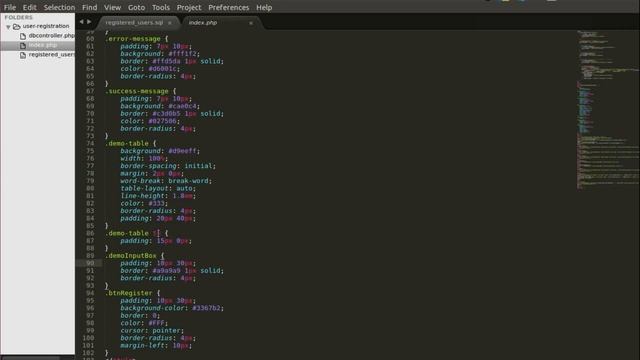Click the #FFF color value

coord(156,323)
